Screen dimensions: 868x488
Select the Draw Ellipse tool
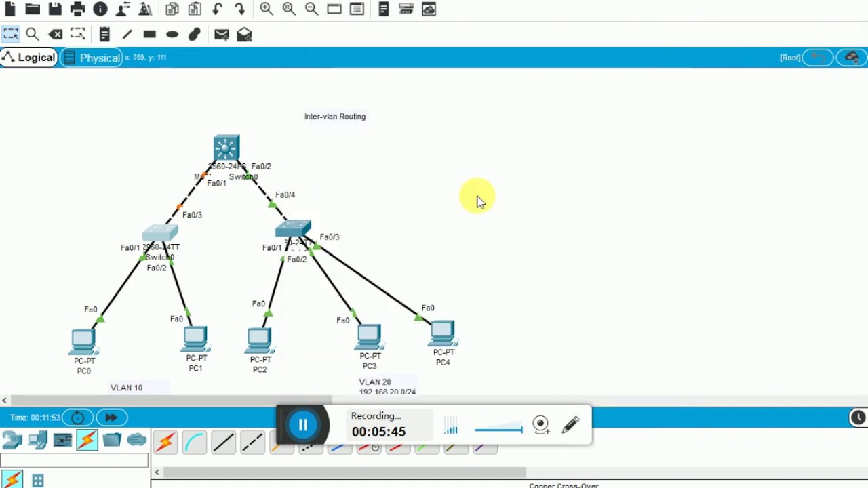pyautogui.click(x=172, y=34)
